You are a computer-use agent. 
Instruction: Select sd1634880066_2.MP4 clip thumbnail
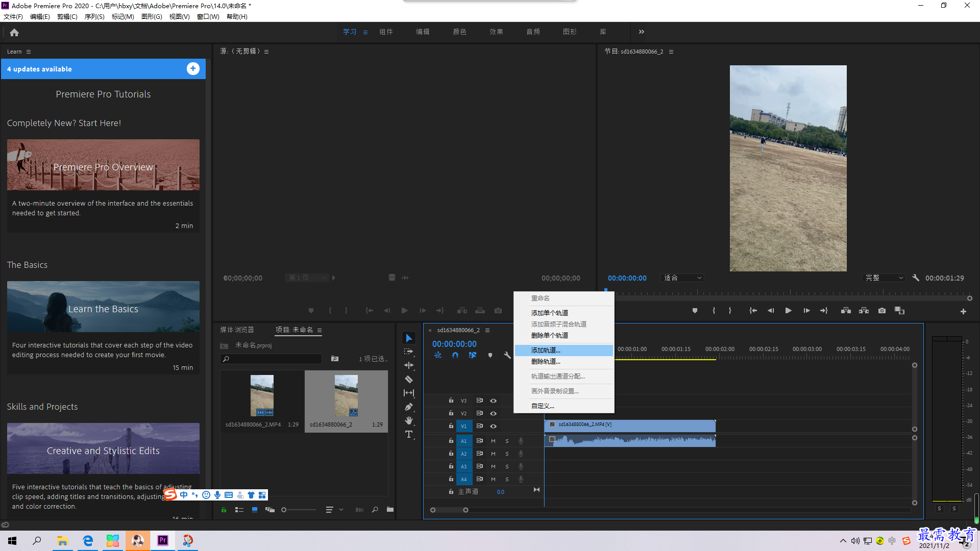point(262,396)
